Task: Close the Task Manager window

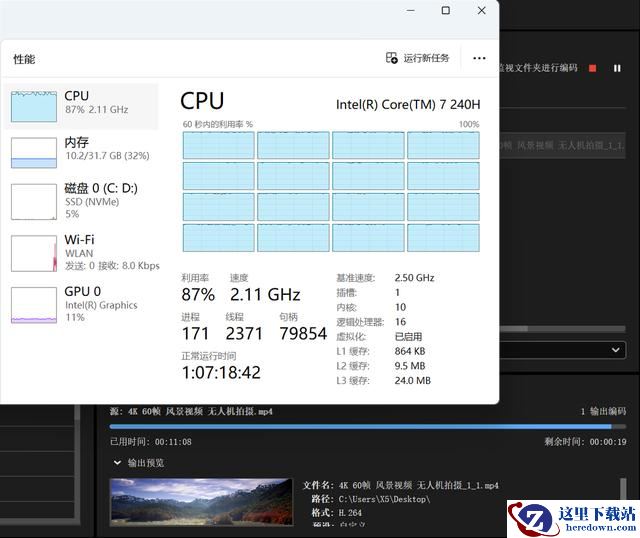Action: click(x=482, y=11)
